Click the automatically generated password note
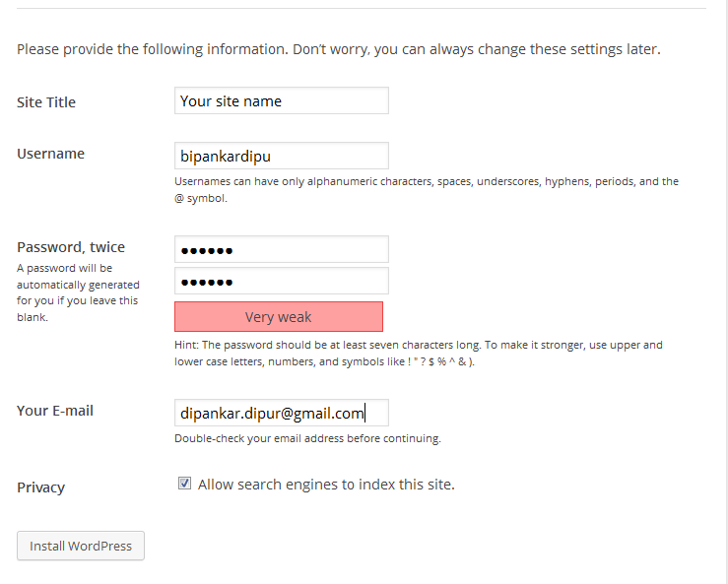Image resolution: width=728 pixels, height=584 pixels. (78, 292)
